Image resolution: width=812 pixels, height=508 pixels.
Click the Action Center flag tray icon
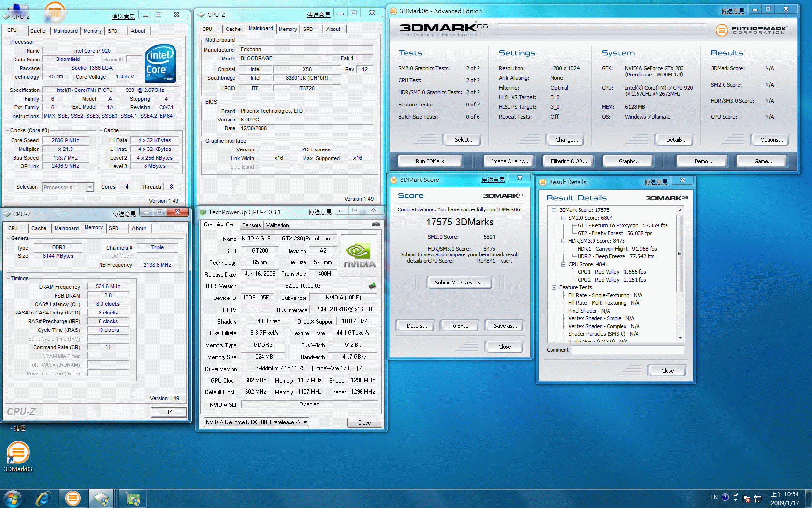point(746,498)
